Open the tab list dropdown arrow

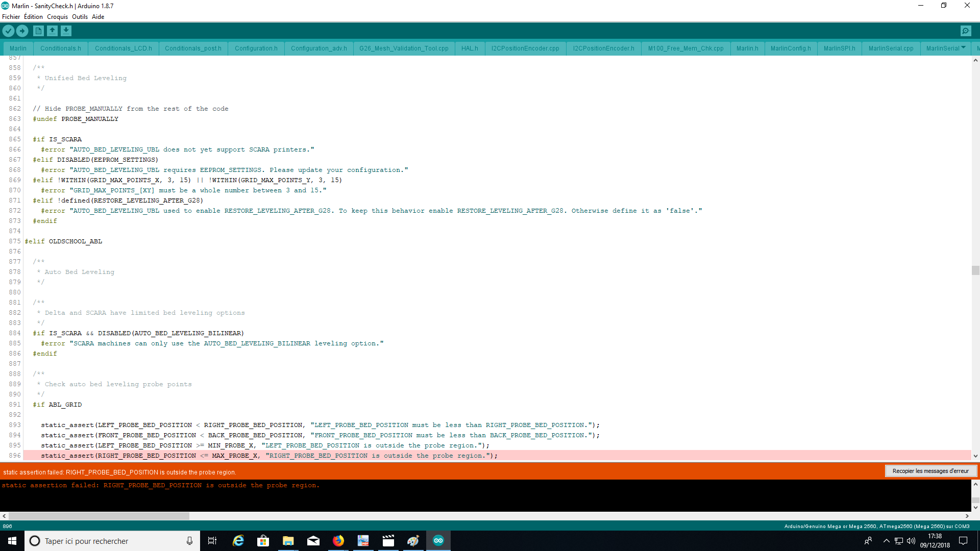pyautogui.click(x=963, y=48)
